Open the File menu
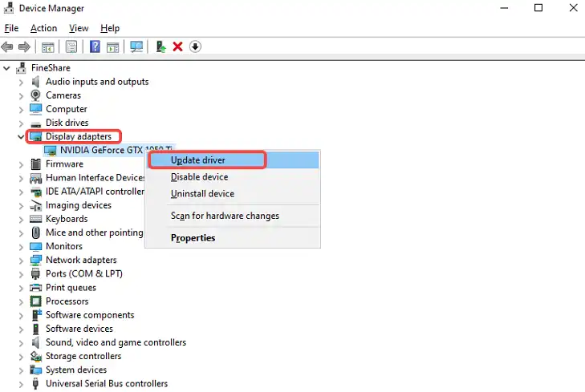This screenshot has width=585, height=392. pyautogui.click(x=11, y=28)
